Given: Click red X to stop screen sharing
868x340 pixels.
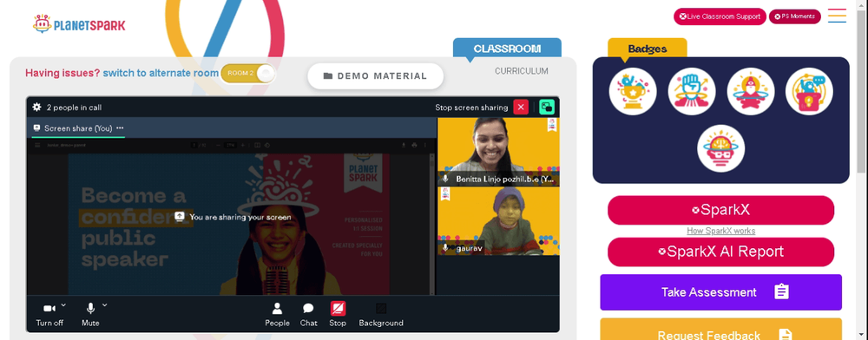Looking at the screenshot, I should click(x=520, y=108).
